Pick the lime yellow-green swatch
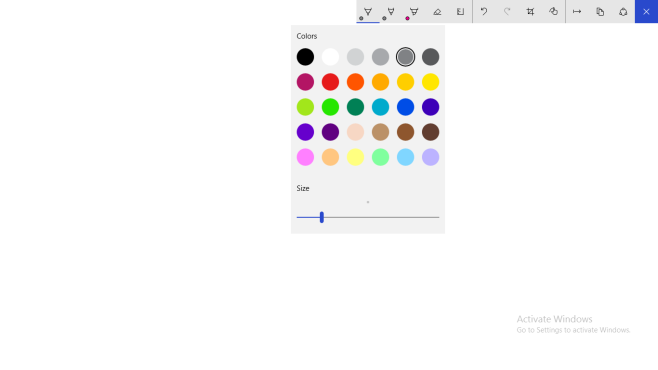Screen dimensions: 658x370 tap(305, 107)
